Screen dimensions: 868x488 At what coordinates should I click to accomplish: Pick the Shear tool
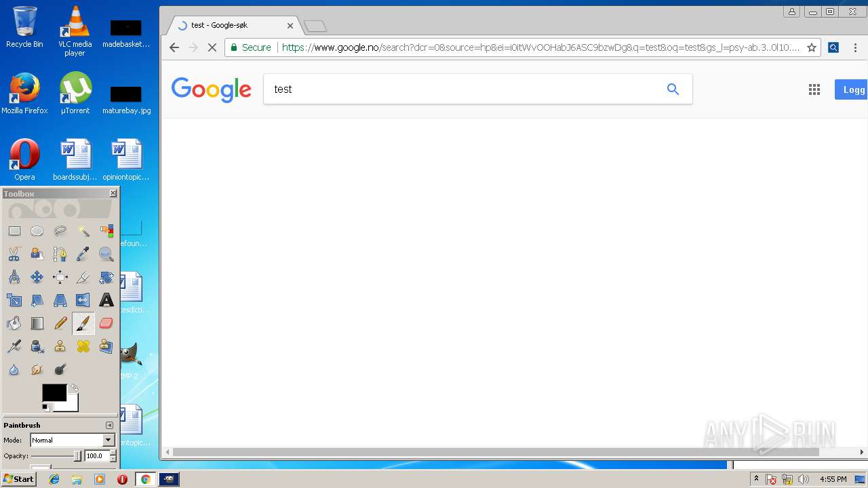coord(37,300)
